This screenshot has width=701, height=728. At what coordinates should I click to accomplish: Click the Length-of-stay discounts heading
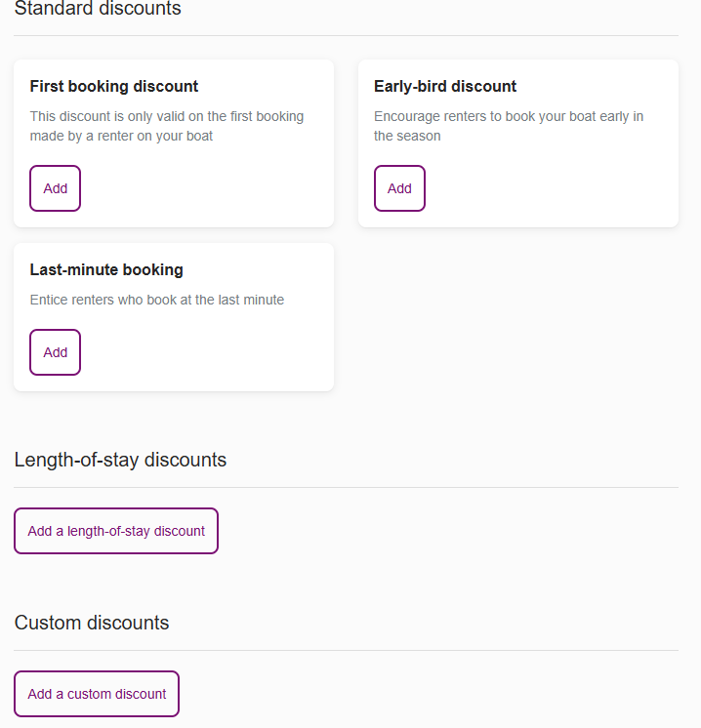coord(120,460)
